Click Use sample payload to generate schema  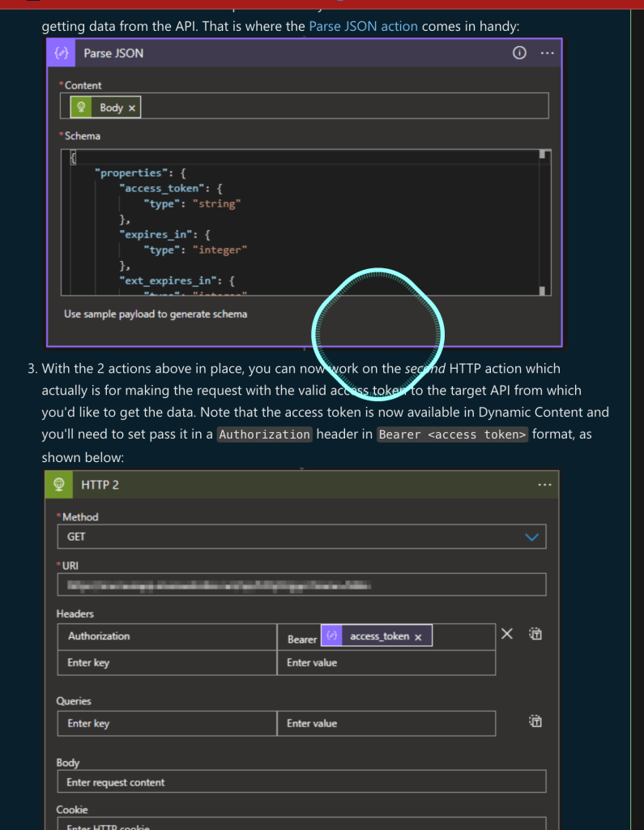[156, 314]
